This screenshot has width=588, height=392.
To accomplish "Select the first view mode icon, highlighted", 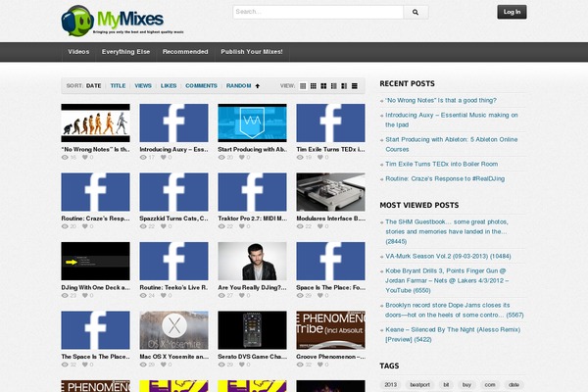I will (303, 86).
